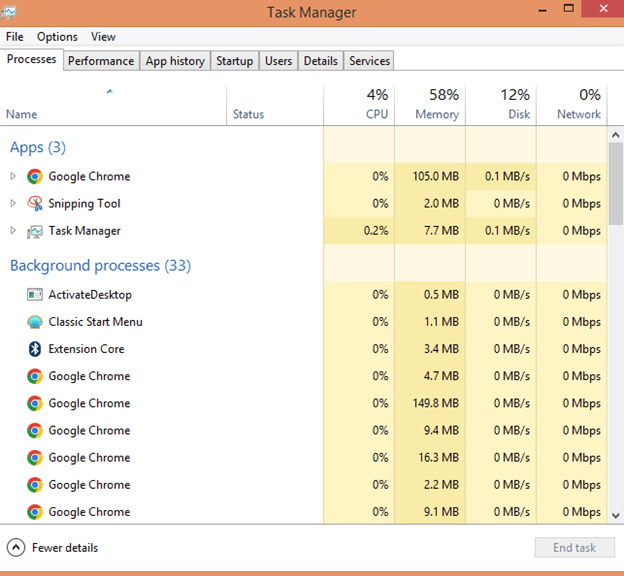Viewport: 624px width, 576px height.
Task: Sort by the Status column header
Action: tap(275, 105)
